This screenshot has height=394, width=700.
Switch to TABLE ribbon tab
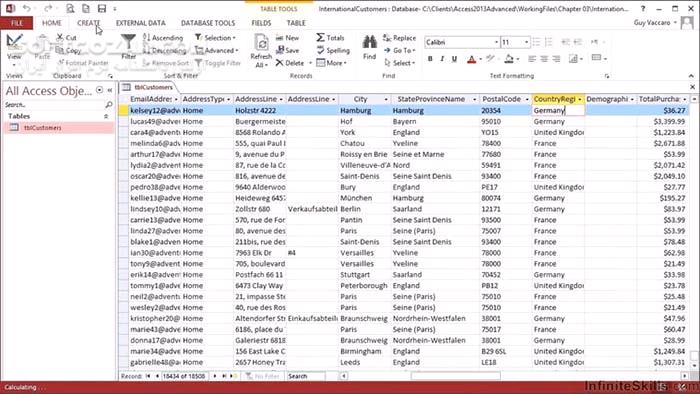[x=296, y=23]
